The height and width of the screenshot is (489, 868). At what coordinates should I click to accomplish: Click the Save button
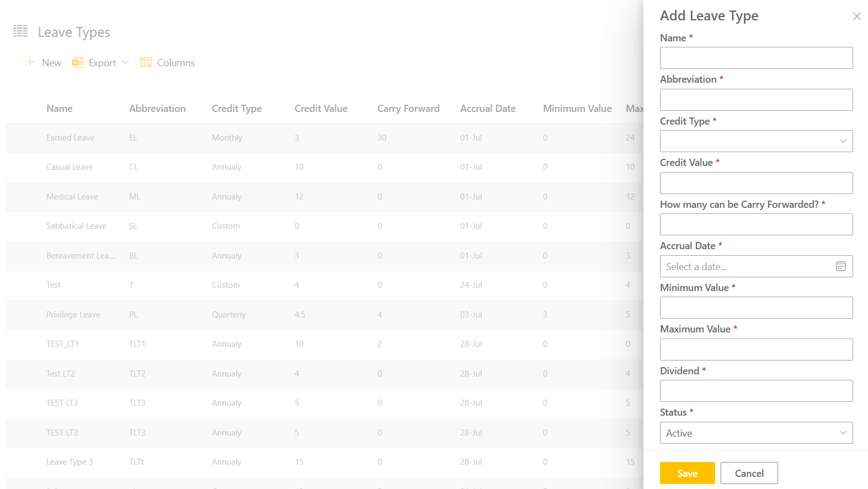[687, 473]
